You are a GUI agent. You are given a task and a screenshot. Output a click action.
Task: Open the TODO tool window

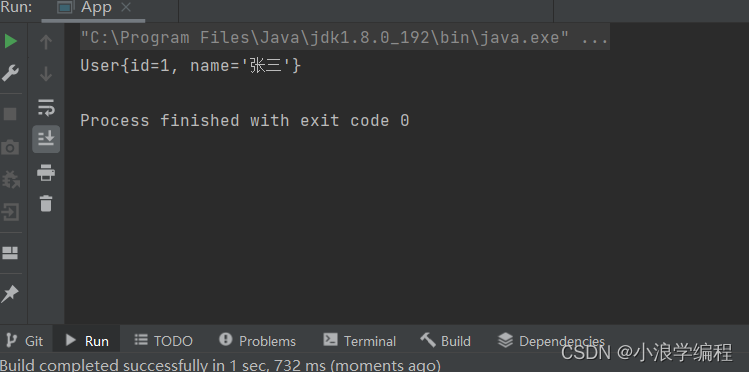(x=163, y=341)
